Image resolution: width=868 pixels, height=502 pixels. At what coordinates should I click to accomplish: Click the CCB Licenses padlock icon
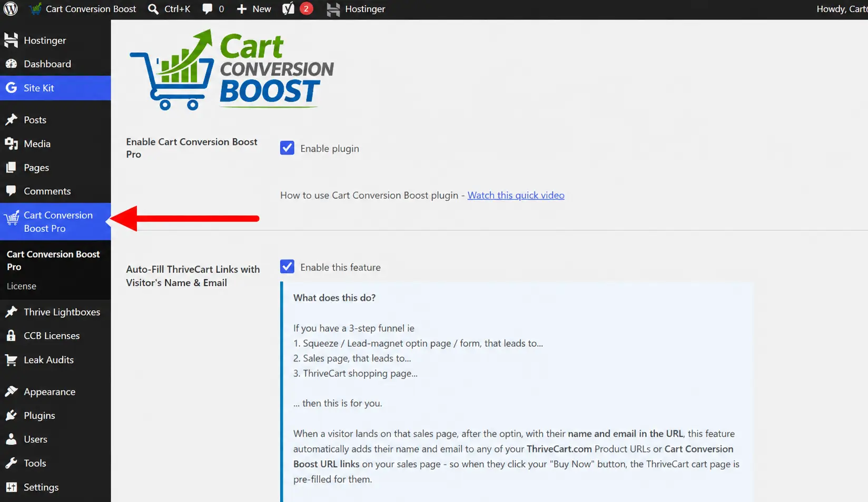coord(11,335)
